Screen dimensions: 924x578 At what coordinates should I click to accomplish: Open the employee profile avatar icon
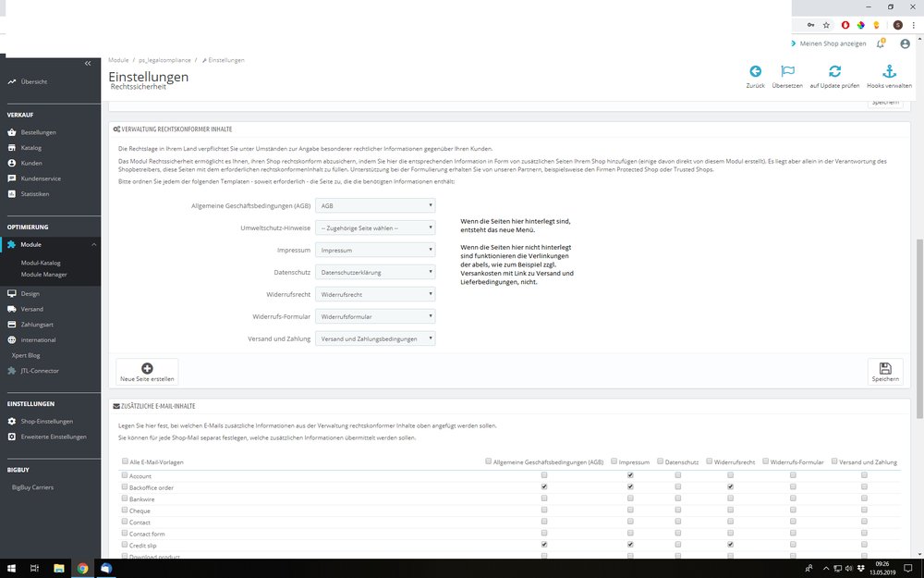[906, 43]
